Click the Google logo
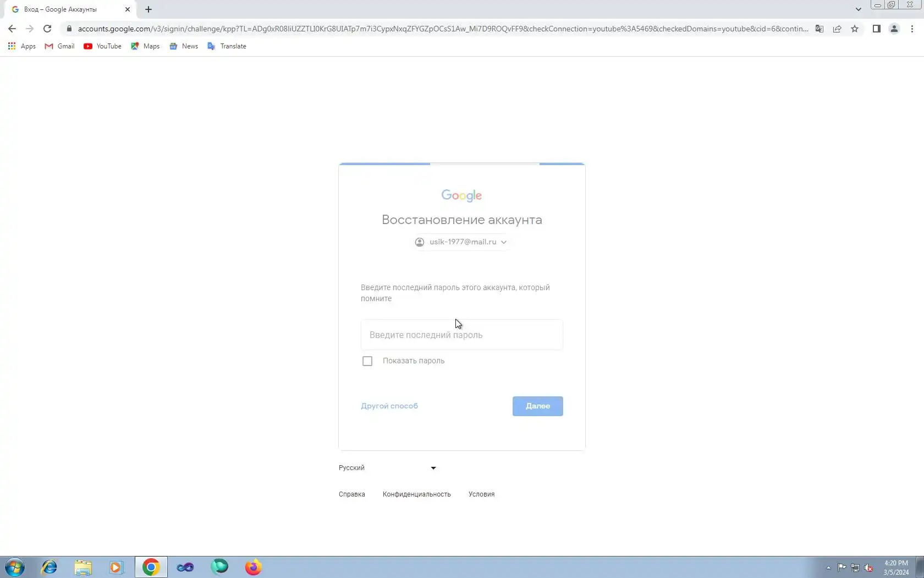The image size is (924, 578). tap(462, 195)
